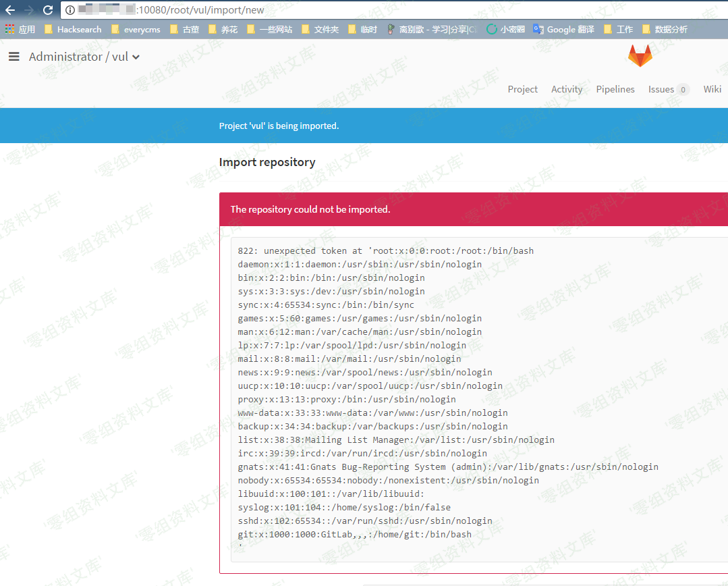Click the GitLab fox logo
The image size is (728, 586).
pyautogui.click(x=640, y=57)
